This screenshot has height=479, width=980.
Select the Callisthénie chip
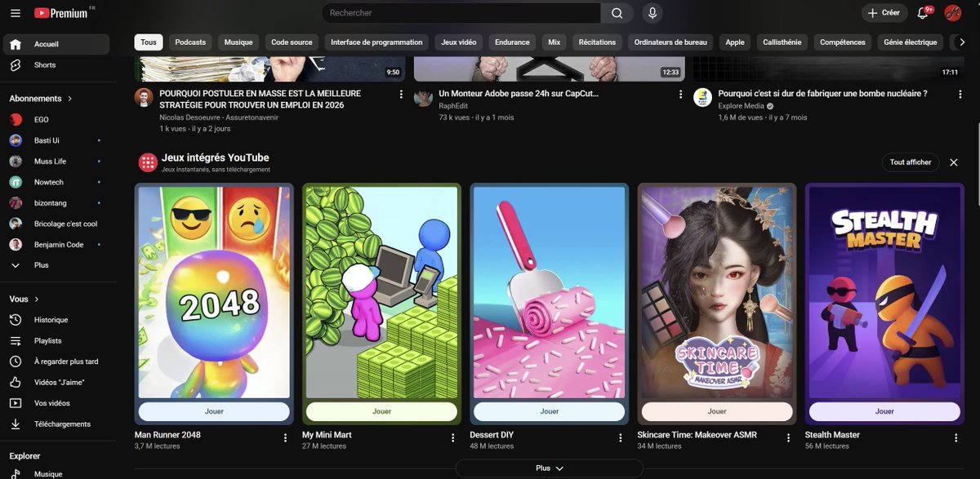pos(782,42)
